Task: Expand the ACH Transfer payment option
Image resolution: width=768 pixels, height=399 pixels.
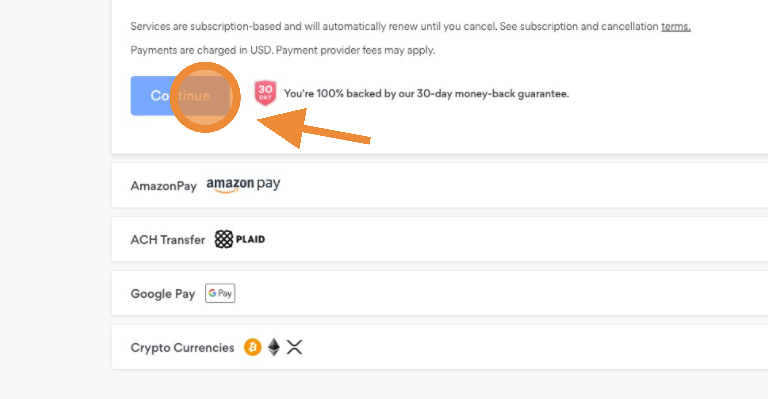Action: 440,239
